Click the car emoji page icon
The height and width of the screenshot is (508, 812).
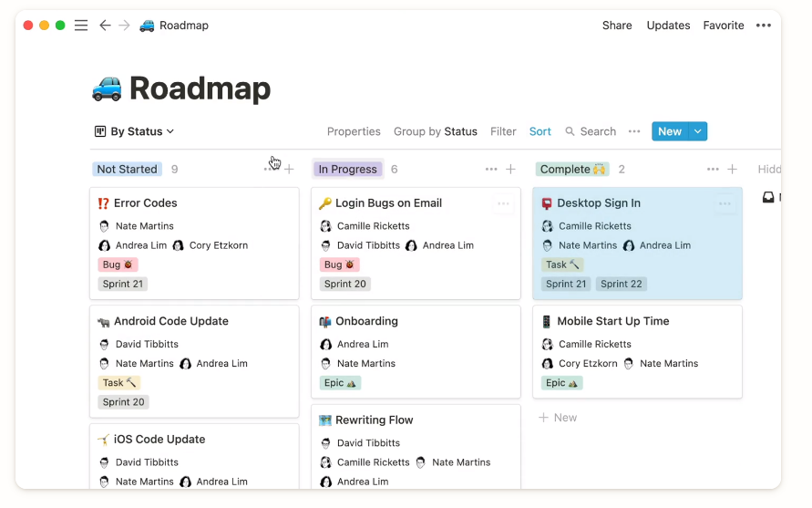[x=108, y=88]
